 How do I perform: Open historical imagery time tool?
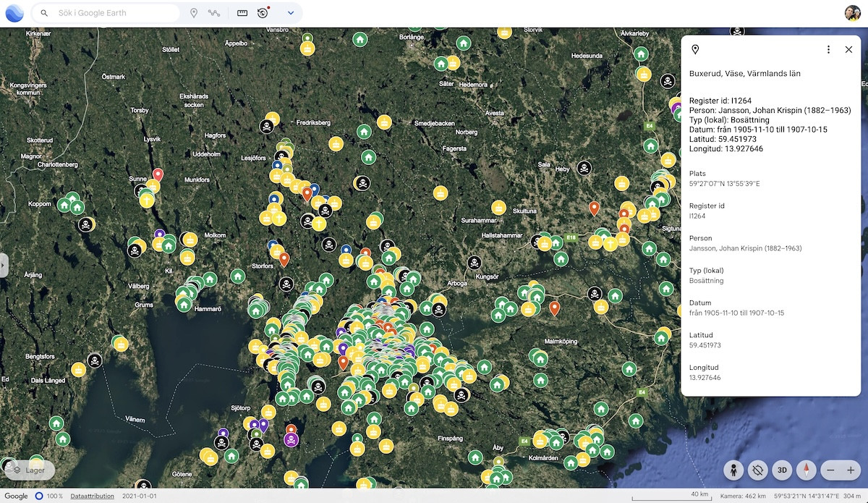(x=263, y=13)
